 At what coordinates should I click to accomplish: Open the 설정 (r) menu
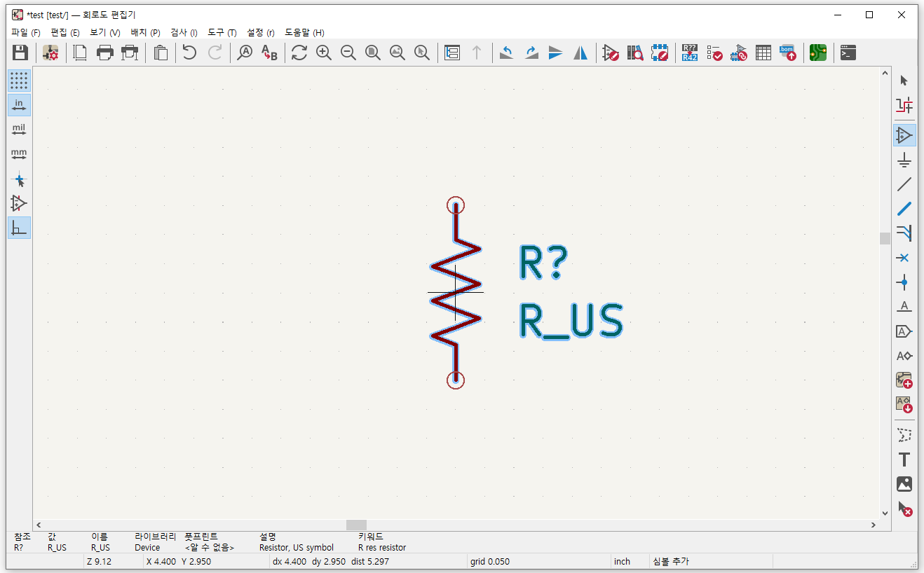point(261,32)
